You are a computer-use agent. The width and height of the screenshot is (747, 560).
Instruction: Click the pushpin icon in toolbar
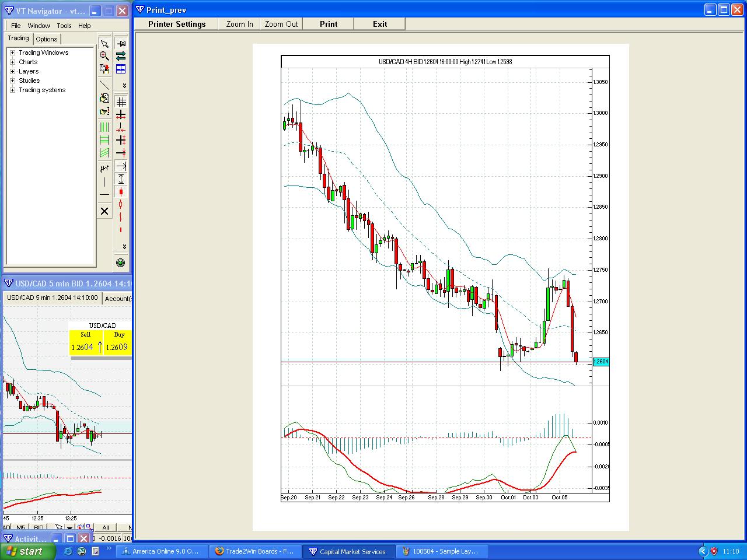(121, 44)
